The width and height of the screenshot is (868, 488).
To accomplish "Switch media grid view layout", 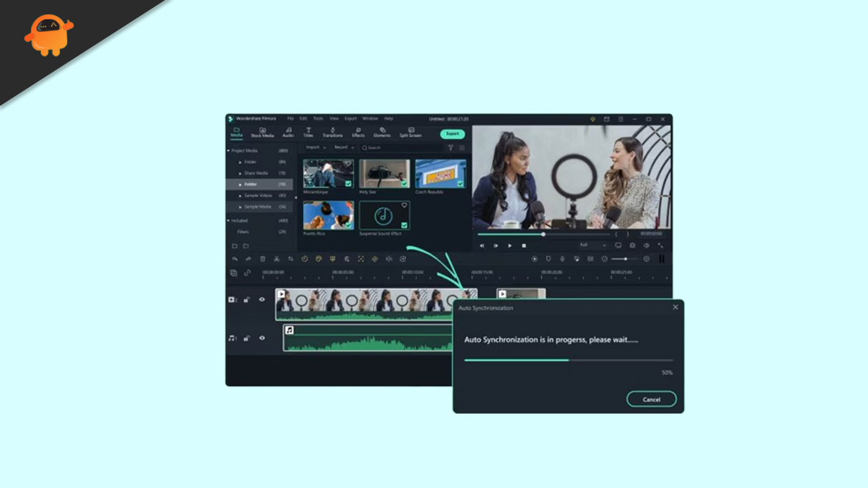I will click(461, 147).
